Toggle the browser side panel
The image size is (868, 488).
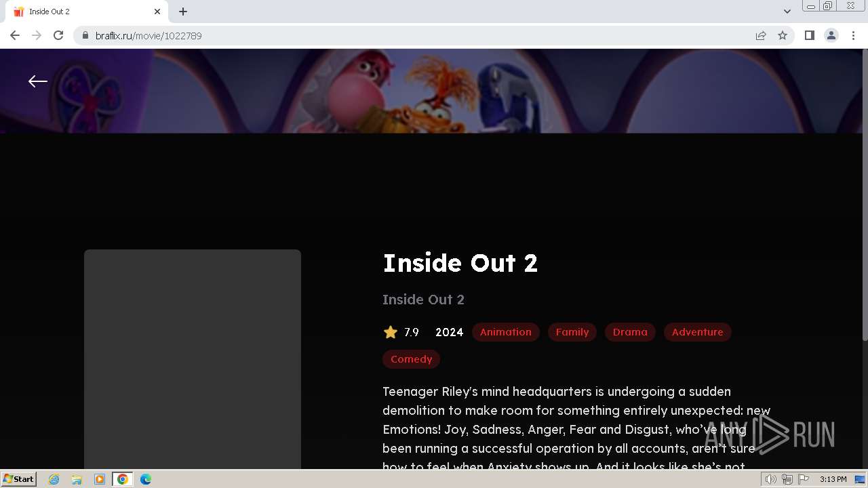click(x=809, y=35)
